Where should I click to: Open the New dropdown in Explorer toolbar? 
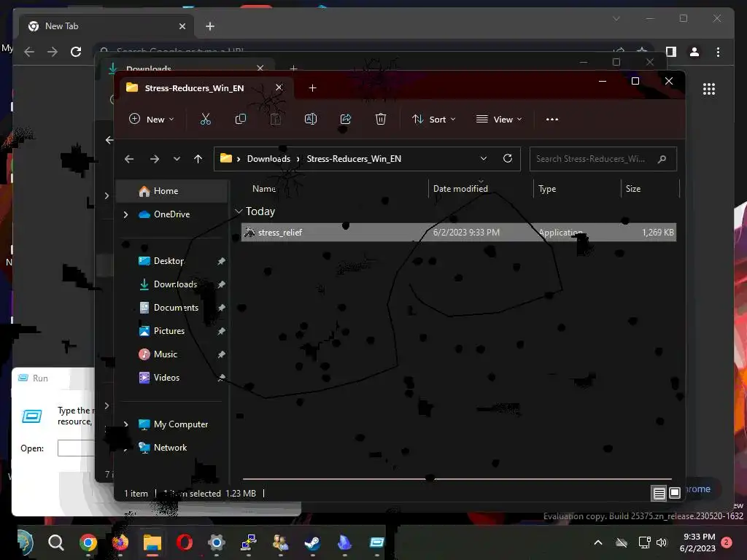pyautogui.click(x=152, y=119)
